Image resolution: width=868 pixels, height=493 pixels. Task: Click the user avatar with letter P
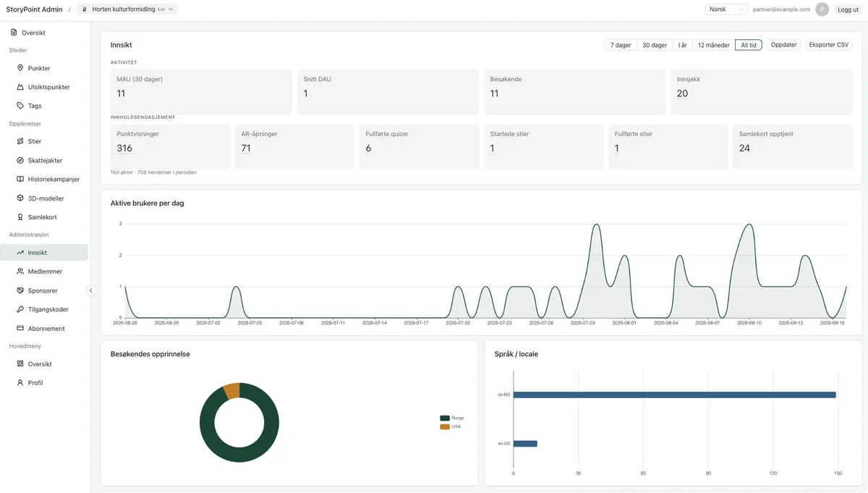(x=822, y=9)
